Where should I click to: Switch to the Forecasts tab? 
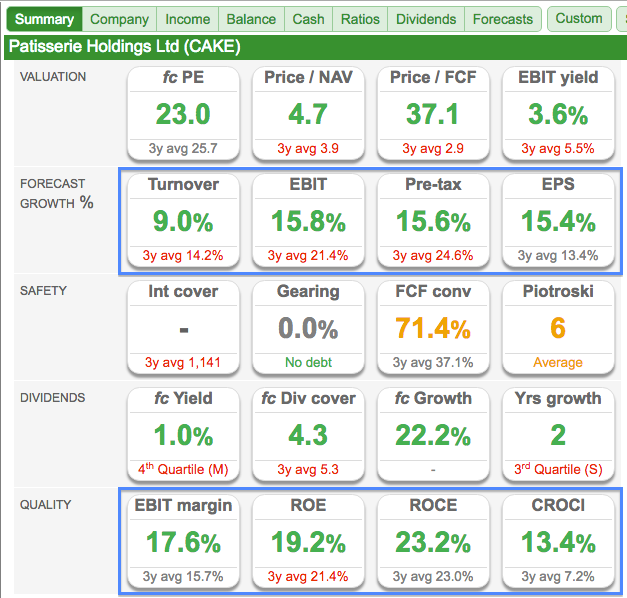coord(503,19)
